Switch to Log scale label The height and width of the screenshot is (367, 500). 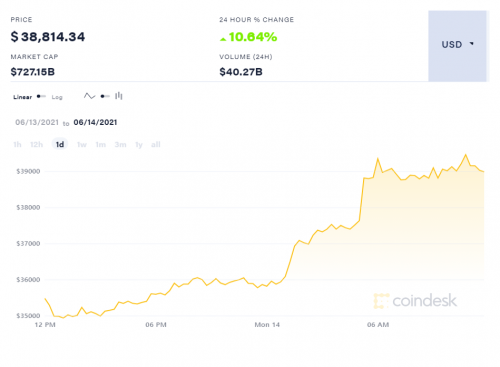click(x=57, y=97)
